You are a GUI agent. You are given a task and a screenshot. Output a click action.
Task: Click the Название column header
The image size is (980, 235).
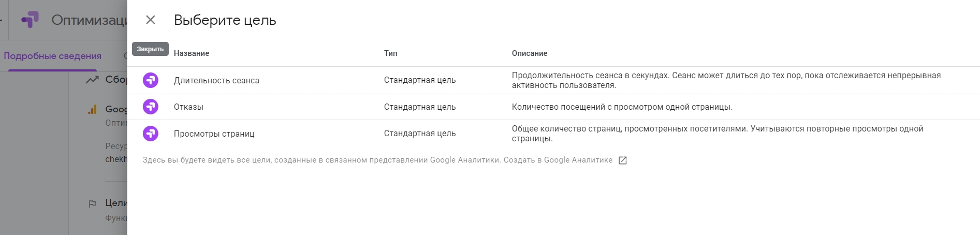(x=192, y=53)
